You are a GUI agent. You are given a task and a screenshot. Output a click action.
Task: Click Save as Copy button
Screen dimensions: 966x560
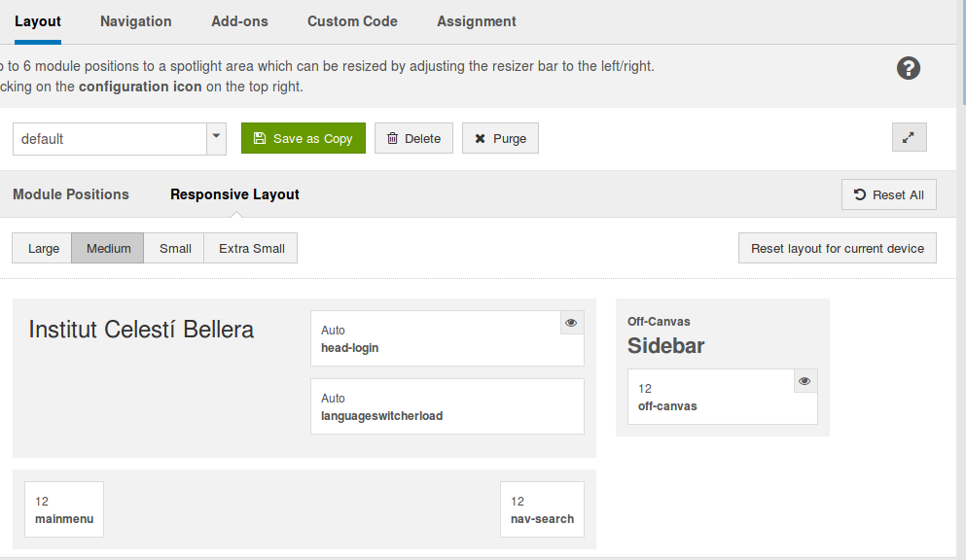304,138
